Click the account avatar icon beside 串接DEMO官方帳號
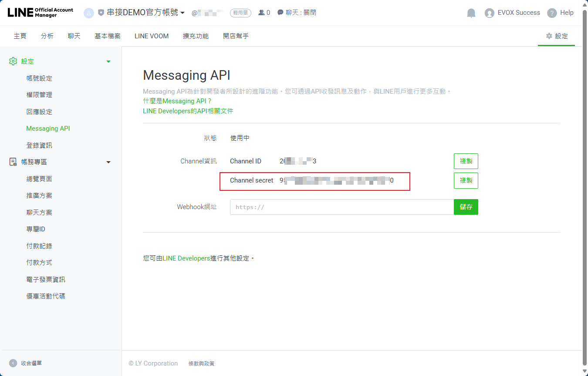This screenshot has height=376, width=588. tap(89, 13)
